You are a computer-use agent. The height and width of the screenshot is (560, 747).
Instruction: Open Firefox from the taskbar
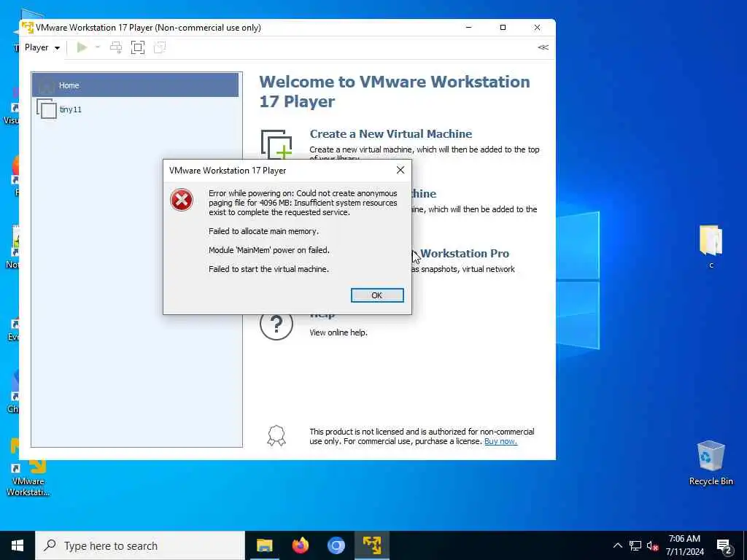(x=300, y=545)
